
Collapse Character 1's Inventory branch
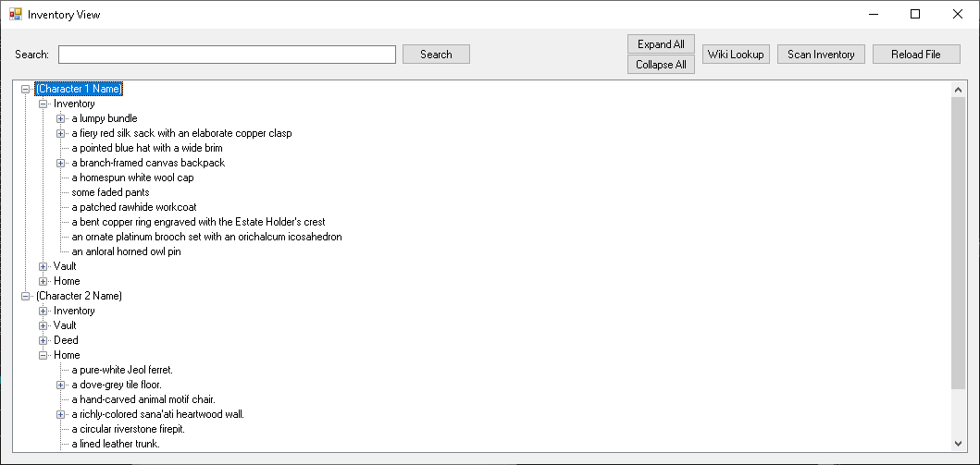43,104
